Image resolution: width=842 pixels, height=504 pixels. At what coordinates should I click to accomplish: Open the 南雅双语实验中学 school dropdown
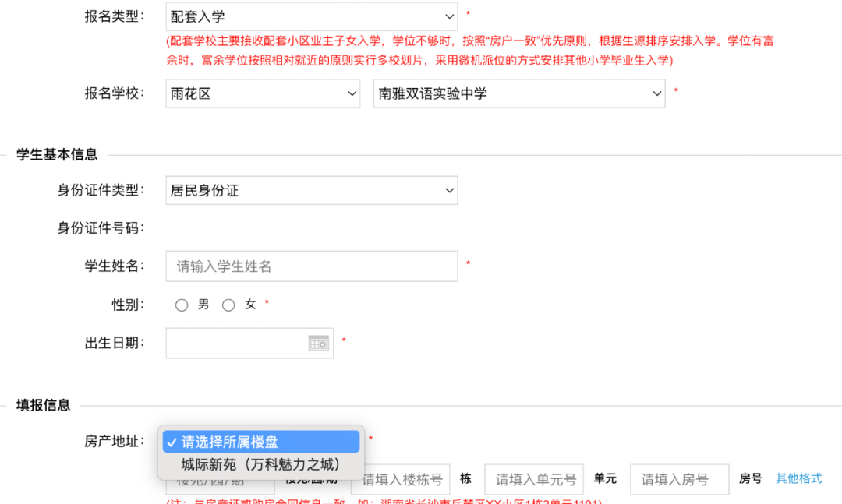point(519,93)
